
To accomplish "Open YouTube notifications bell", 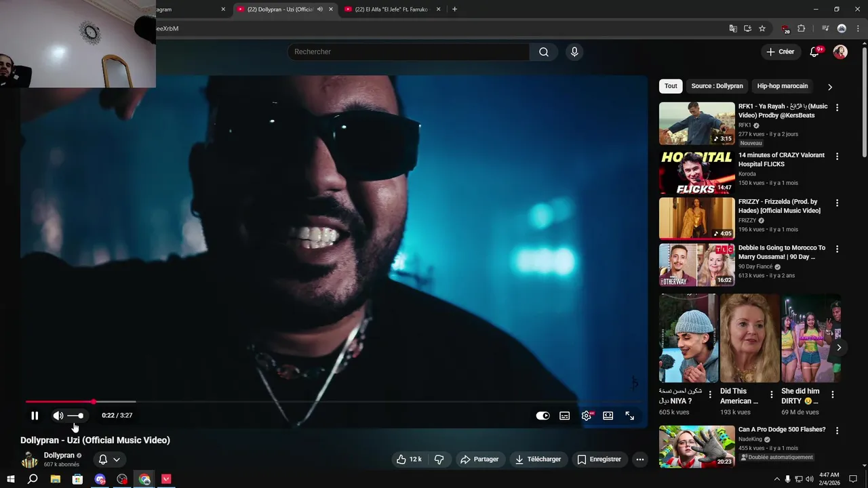I will pos(815,52).
